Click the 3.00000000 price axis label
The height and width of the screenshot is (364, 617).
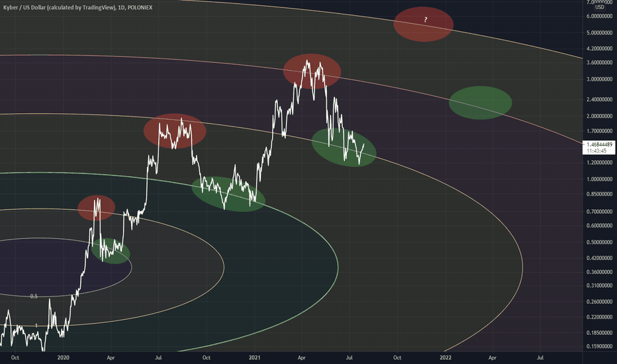599,79
